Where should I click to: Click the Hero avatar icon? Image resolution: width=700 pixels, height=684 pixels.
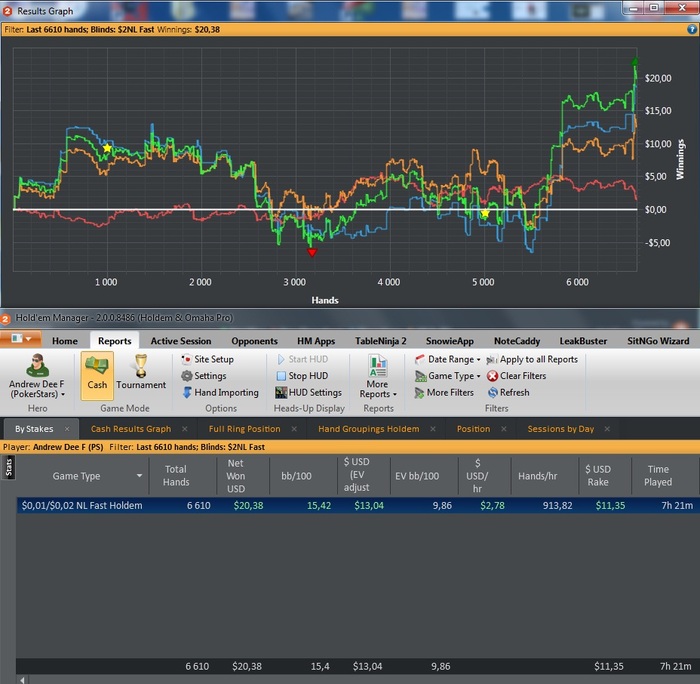click(x=37, y=365)
